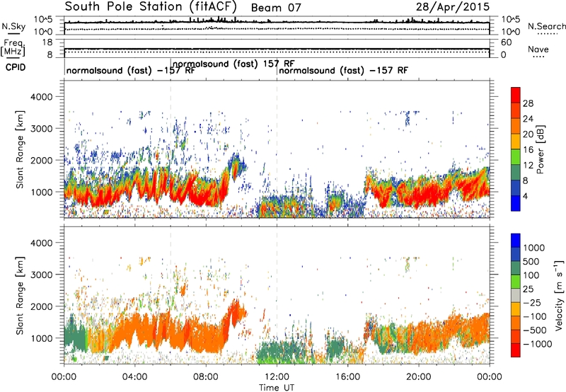The height and width of the screenshot is (392, 566).
Task: Select the 2000 tick on velocity panel axis
Action: 41,306
